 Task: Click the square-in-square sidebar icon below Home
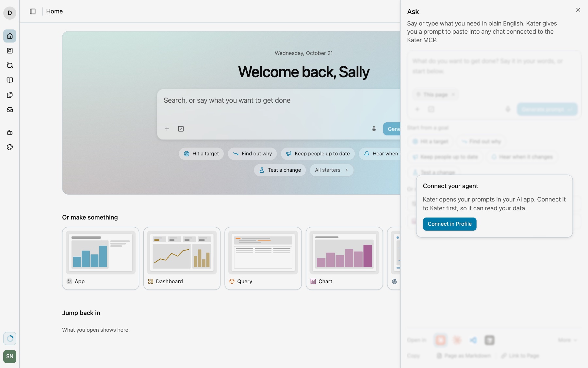(10, 51)
